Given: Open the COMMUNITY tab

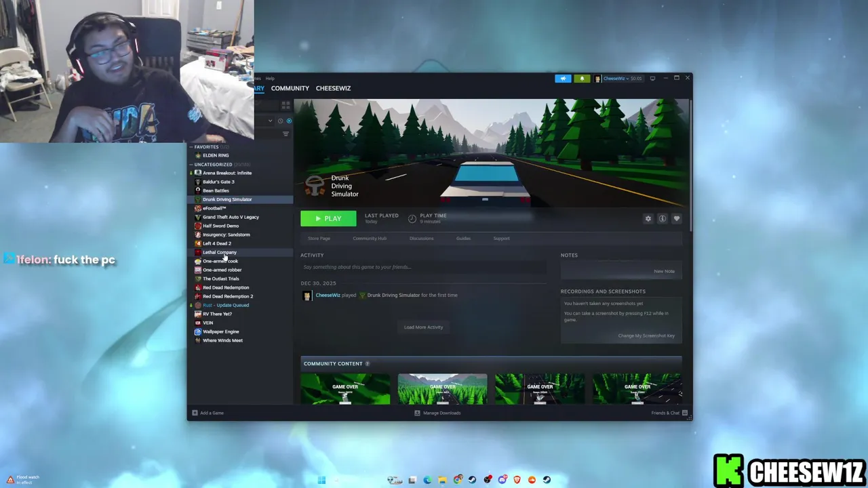Looking at the screenshot, I should tap(290, 88).
